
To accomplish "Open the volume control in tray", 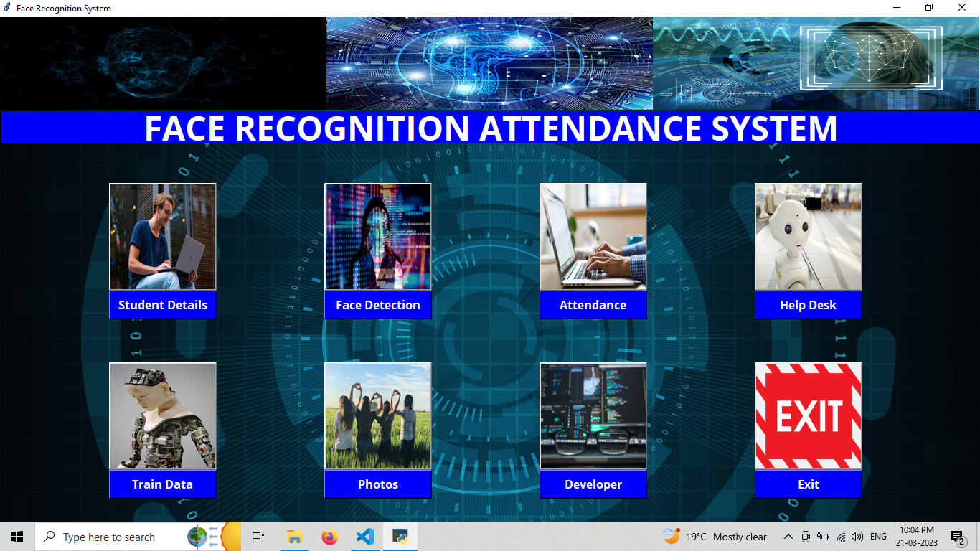I will pyautogui.click(x=857, y=537).
